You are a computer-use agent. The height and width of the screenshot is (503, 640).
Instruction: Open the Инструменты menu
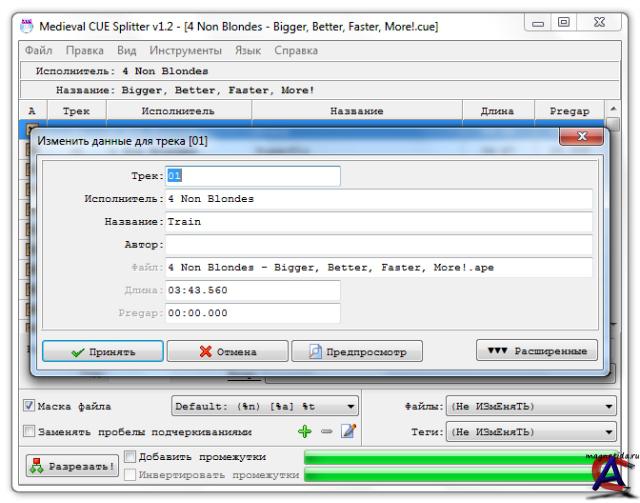tap(185, 50)
